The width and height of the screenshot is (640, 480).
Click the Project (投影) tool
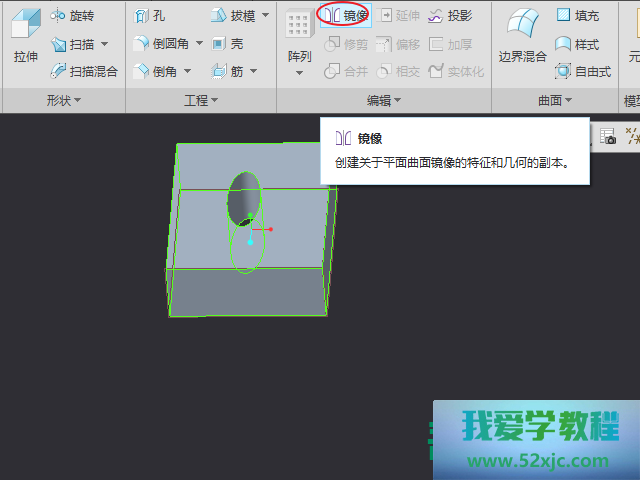(450, 16)
